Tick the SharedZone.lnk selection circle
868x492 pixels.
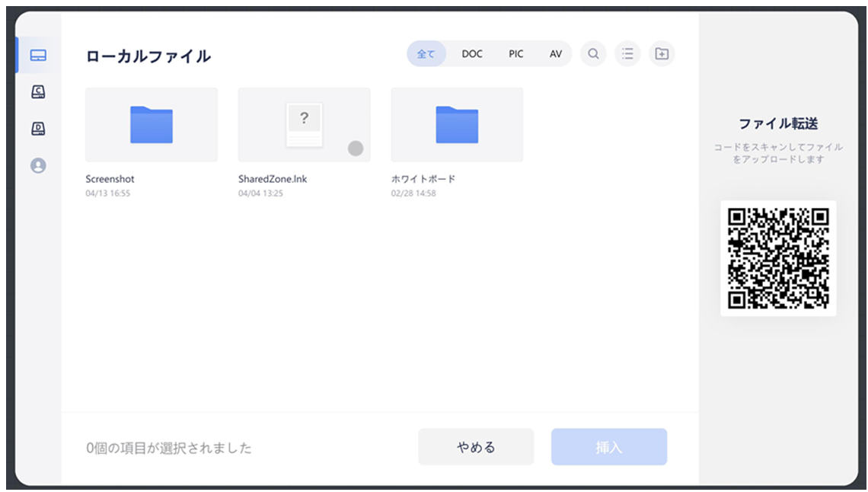pyautogui.click(x=356, y=149)
